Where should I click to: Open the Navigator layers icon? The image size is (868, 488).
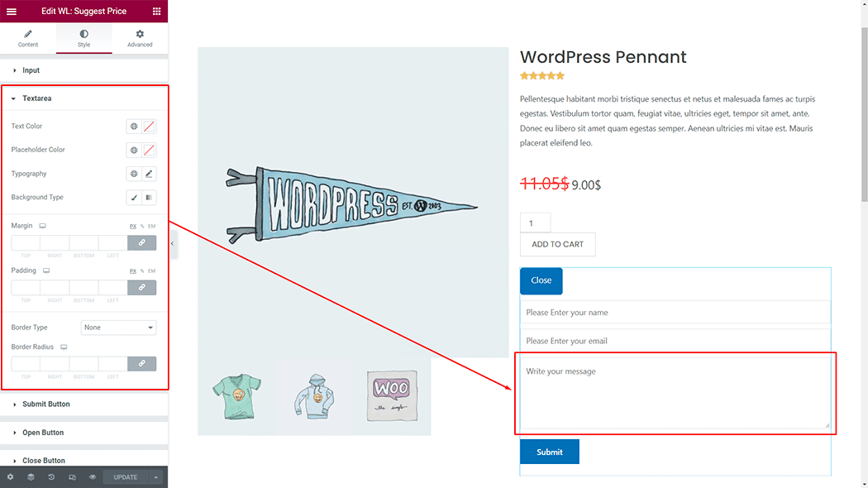[x=31, y=477]
